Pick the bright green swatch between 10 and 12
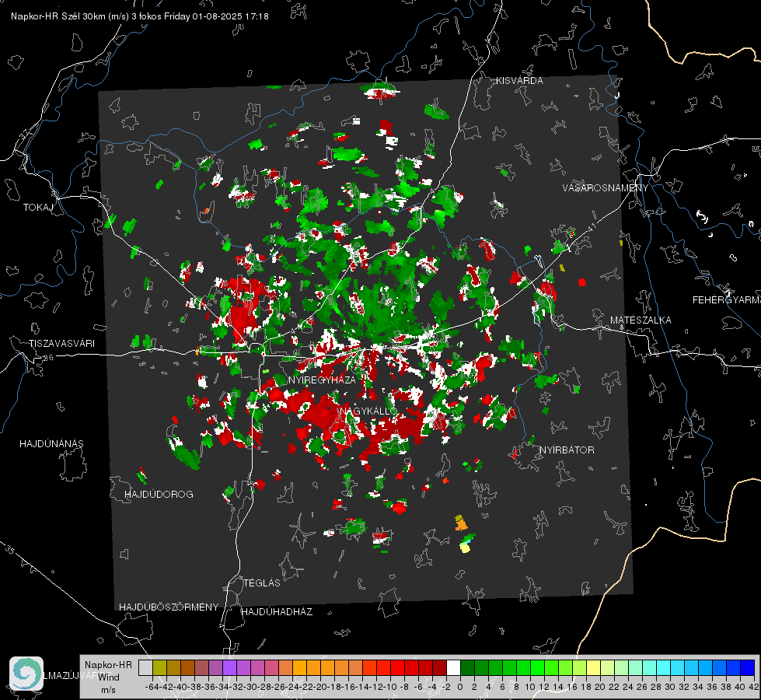The height and width of the screenshot is (700, 761). [x=537, y=667]
